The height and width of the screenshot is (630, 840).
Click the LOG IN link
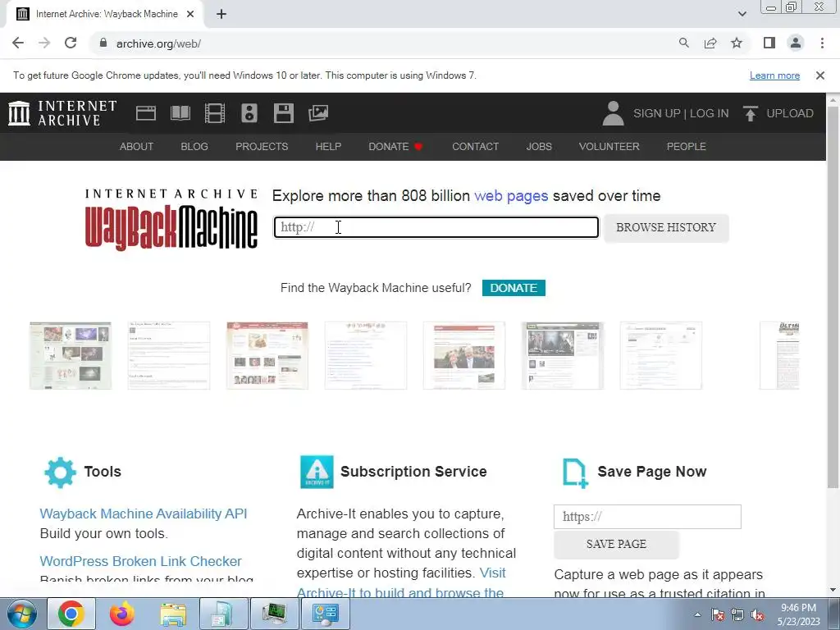point(709,113)
